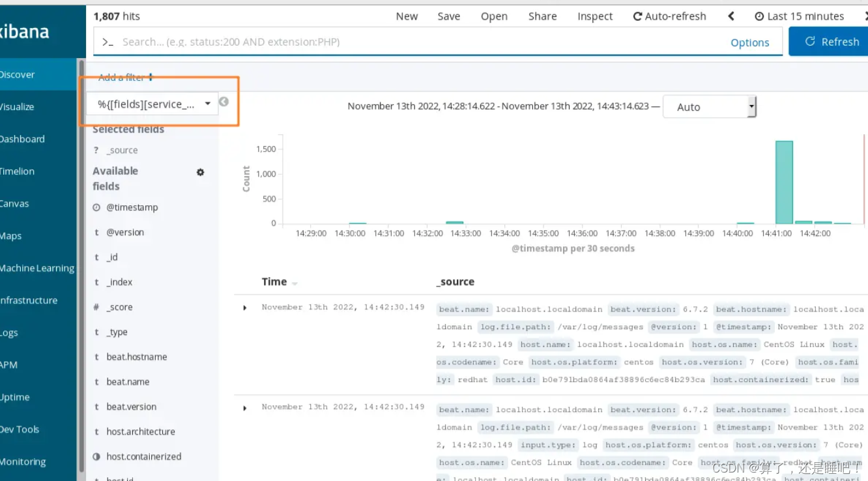This screenshot has height=481, width=868.
Task: Click Save in the top menu
Action: pyautogui.click(x=448, y=16)
